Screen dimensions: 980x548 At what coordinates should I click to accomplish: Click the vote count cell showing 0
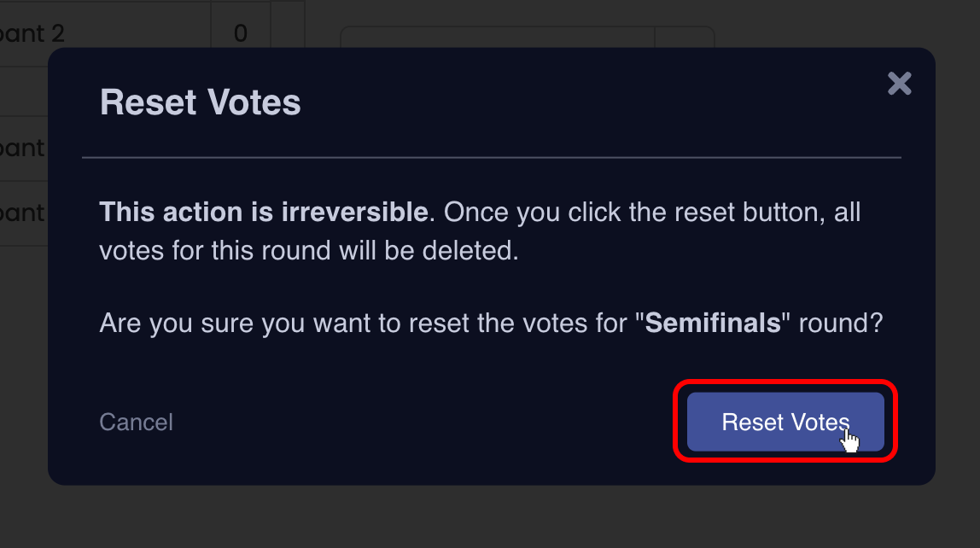tap(240, 32)
